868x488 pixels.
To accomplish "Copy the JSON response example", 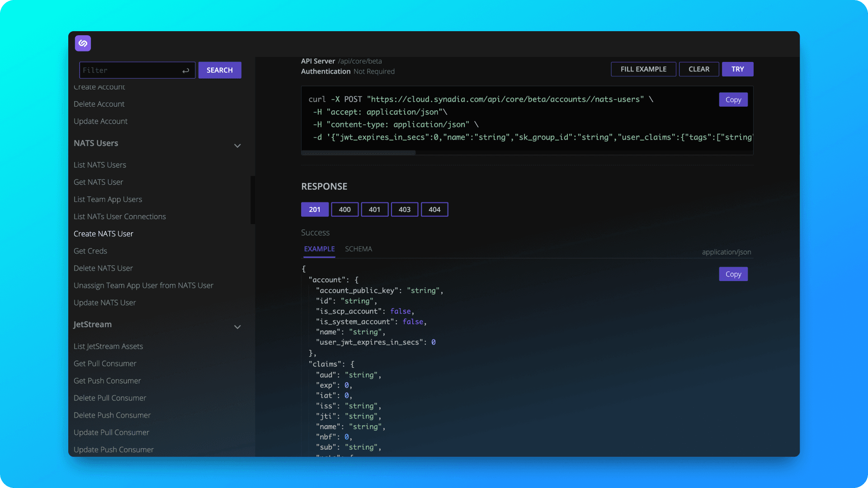I will tap(733, 274).
